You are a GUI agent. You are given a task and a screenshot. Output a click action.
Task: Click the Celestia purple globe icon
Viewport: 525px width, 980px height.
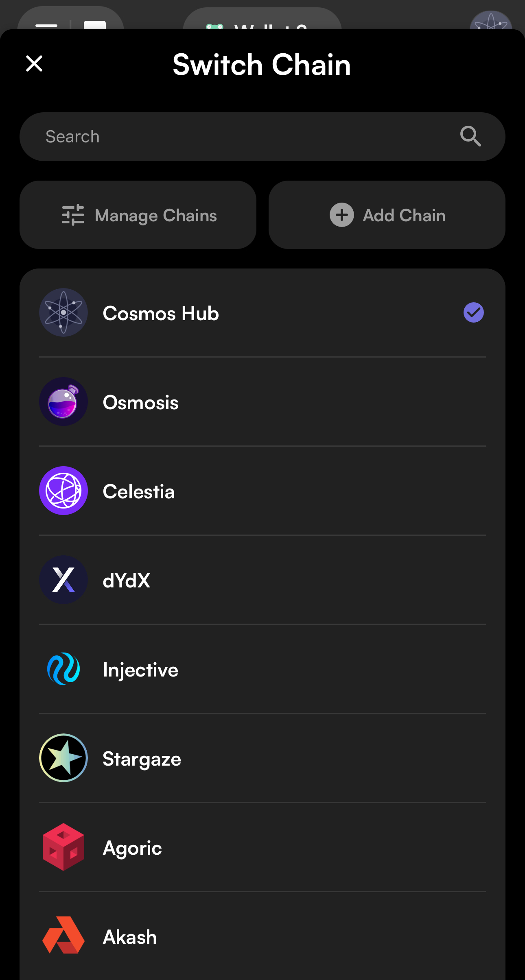pyautogui.click(x=63, y=491)
